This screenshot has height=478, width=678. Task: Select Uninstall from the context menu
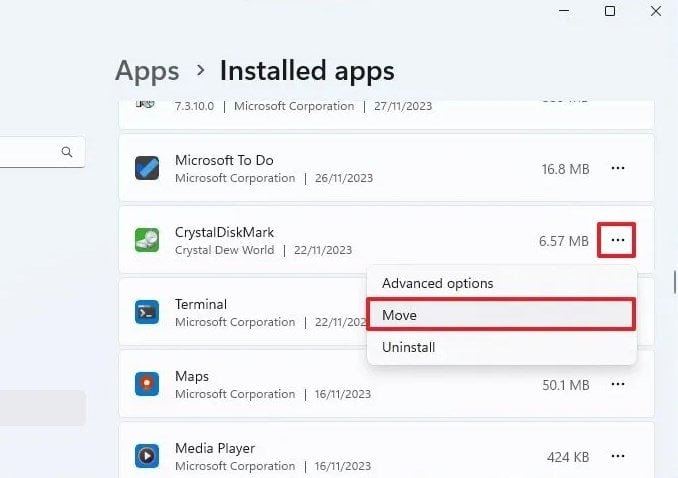pyautogui.click(x=408, y=347)
